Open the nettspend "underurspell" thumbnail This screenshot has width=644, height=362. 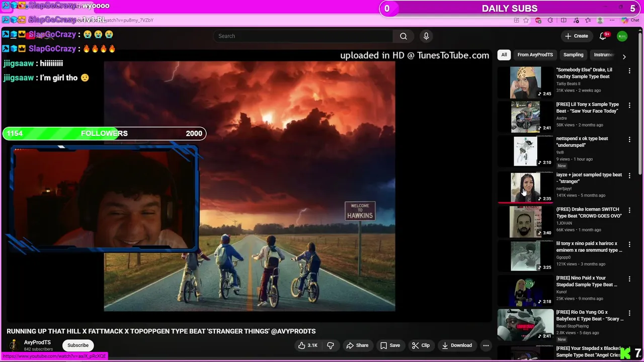525,151
